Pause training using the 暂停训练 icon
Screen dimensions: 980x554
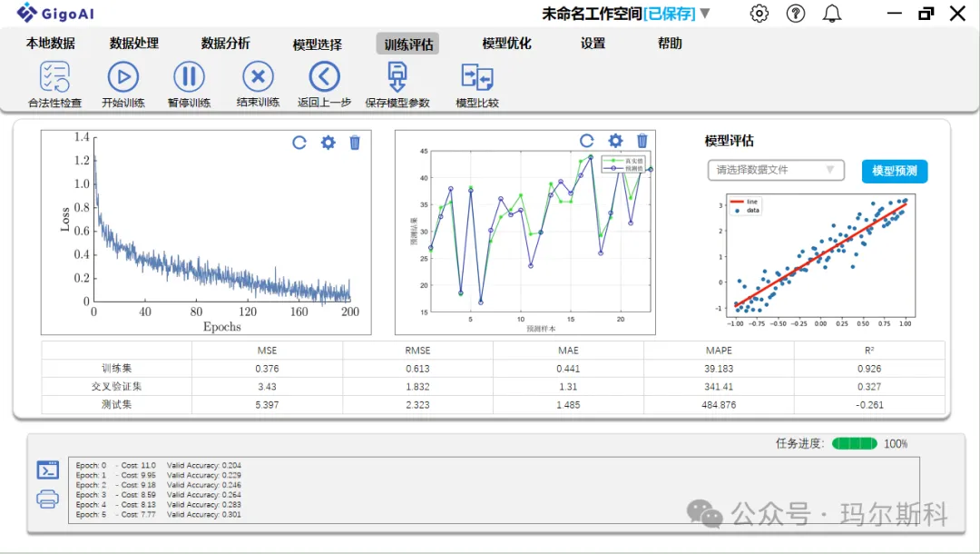(189, 77)
